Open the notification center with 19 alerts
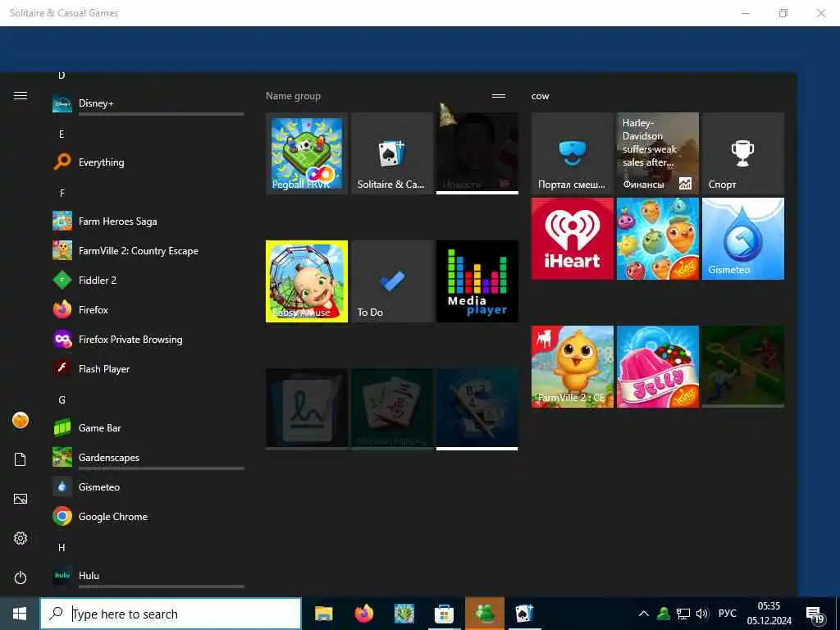The image size is (840, 630). (815, 615)
